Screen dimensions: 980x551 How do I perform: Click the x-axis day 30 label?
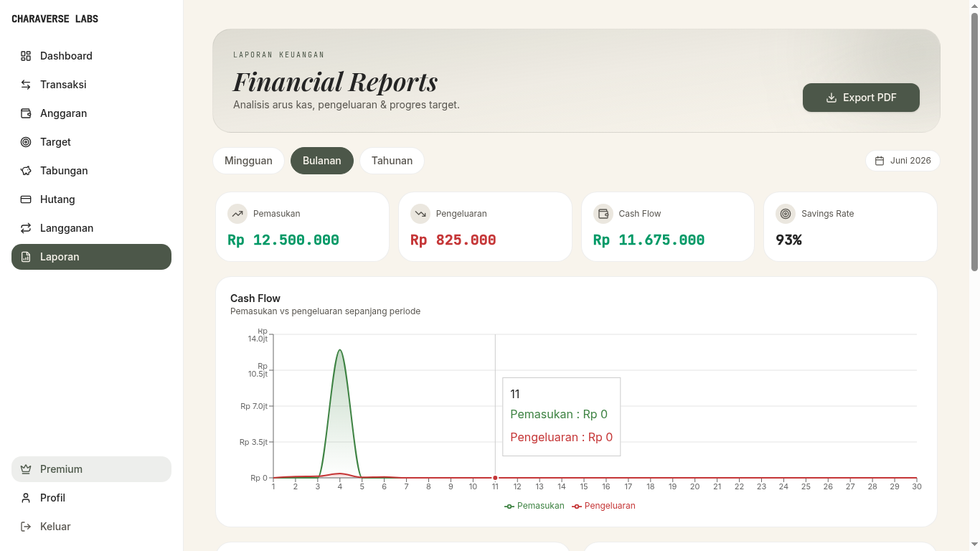coord(917,486)
